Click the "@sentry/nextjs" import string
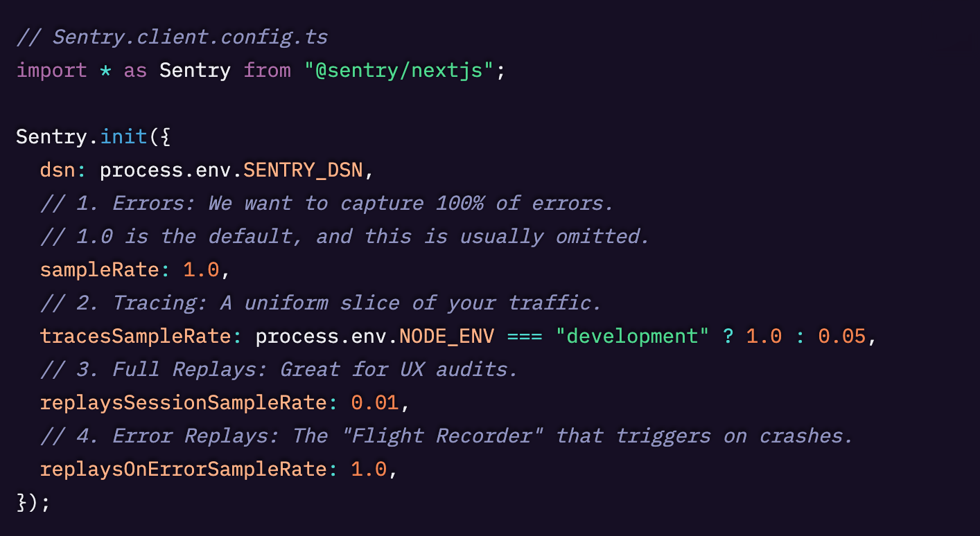 399,71
